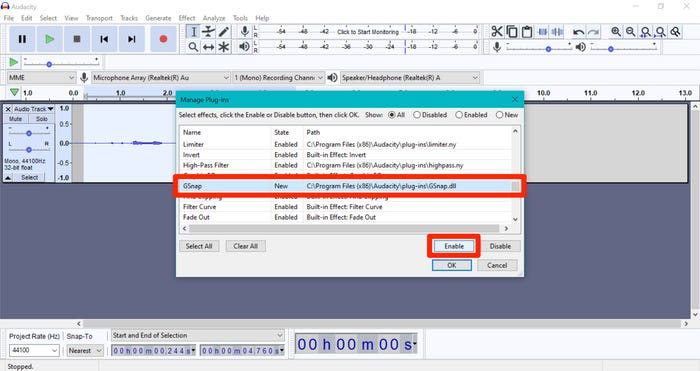Open the Audio Track name dropdown menu
Image resolution: width=700 pixels, height=371 pixels.
[x=33, y=109]
